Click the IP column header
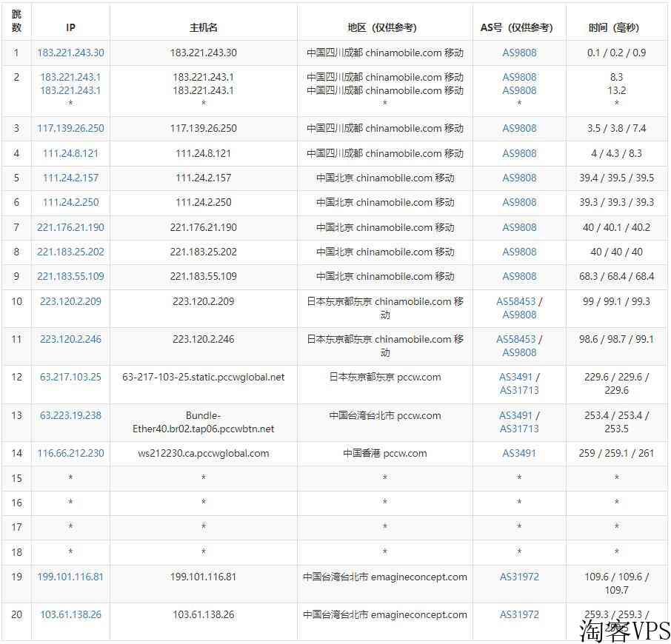This screenshot has height=644, width=671. [70, 28]
